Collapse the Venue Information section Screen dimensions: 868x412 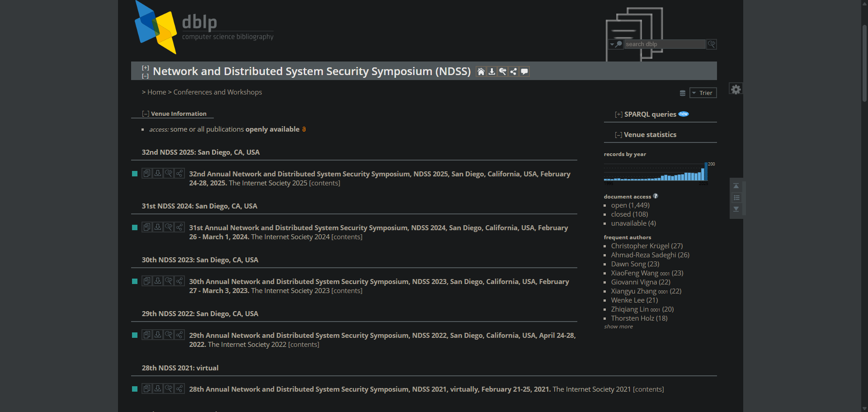145,114
